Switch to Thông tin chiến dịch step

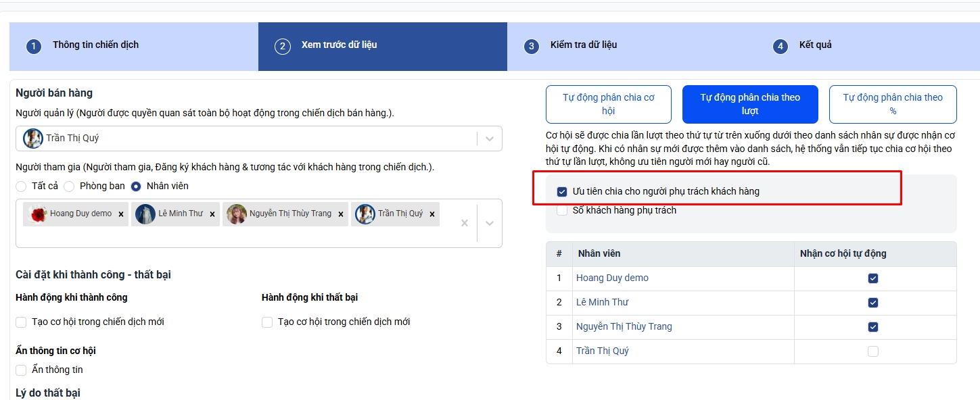(95, 45)
